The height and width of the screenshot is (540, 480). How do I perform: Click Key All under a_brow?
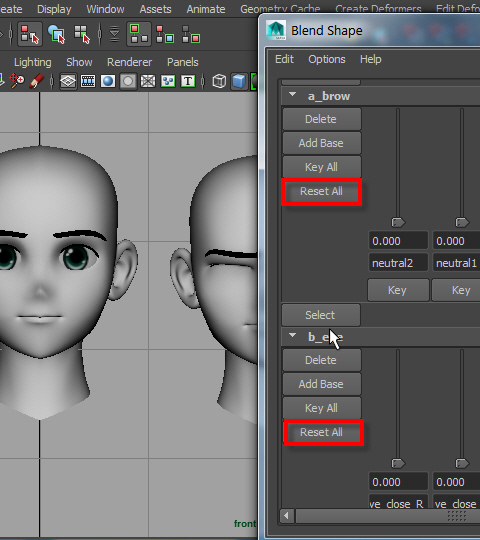coord(322,167)
